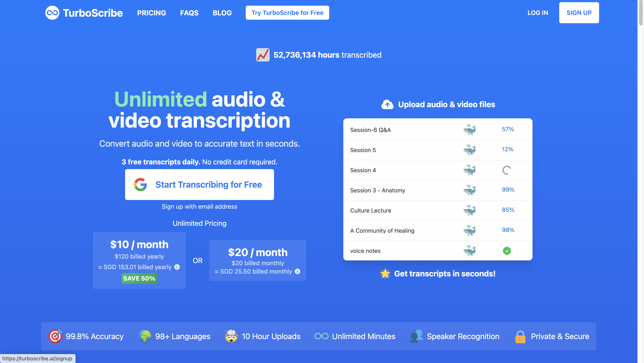Click 52,736,134 hours transcribed text

[327, 55]
